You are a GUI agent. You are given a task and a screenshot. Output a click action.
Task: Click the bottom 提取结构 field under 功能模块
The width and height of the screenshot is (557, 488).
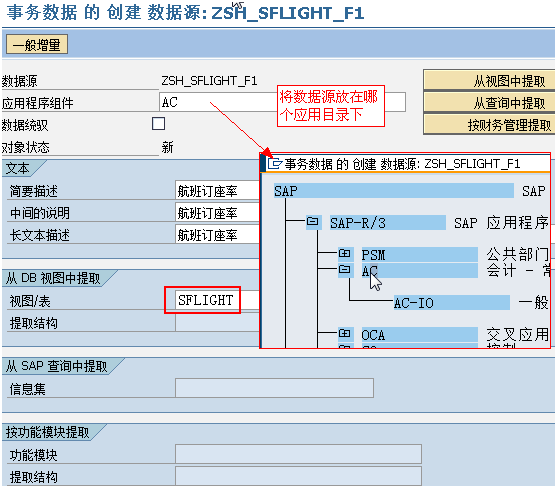coord(298,476)
